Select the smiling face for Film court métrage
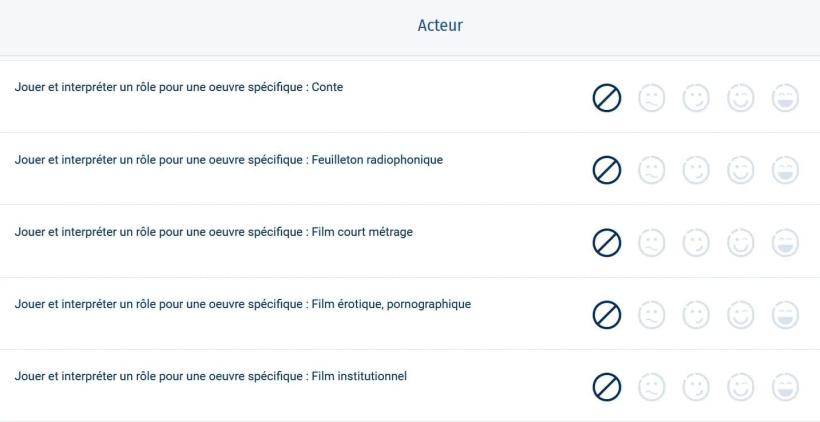 (741, 243)
